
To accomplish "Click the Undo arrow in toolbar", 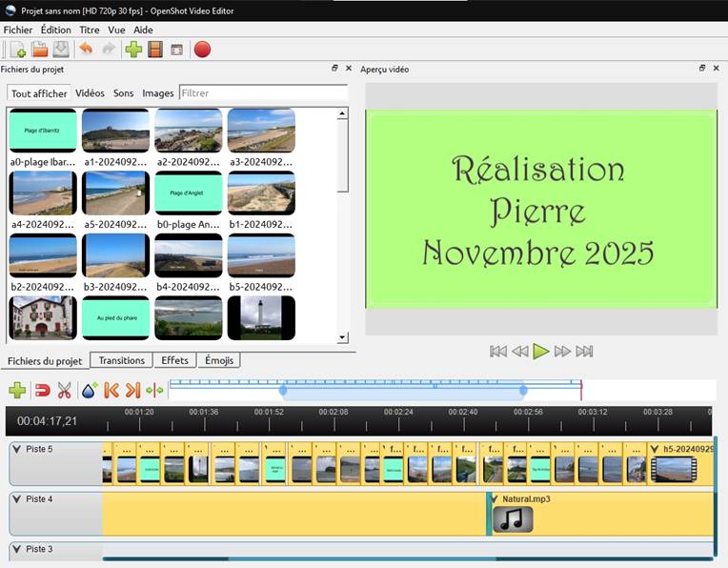I will pos(87,50).
